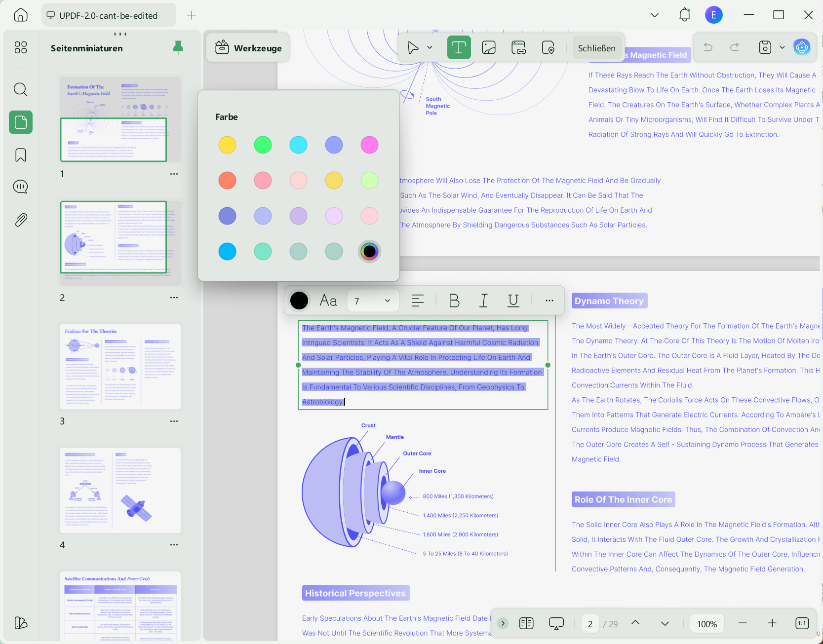
Task: Open the comments panel icon
Action: tap(21, 187)
